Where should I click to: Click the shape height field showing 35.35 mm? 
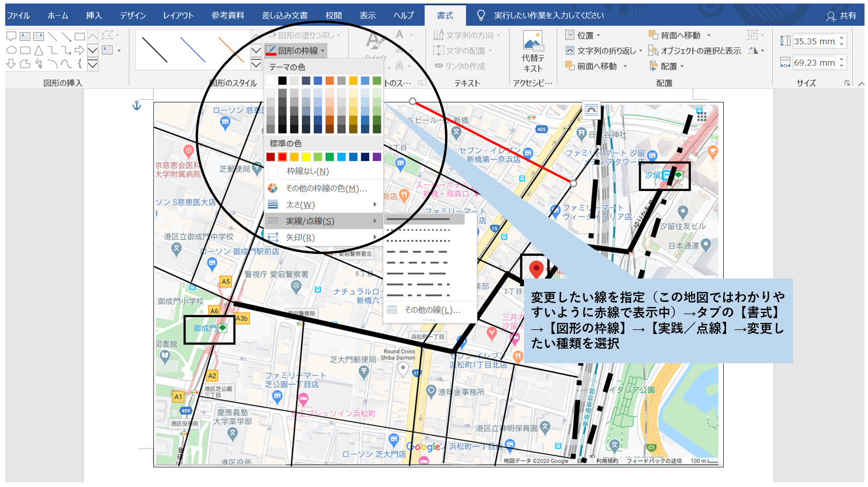pos(814,41)
